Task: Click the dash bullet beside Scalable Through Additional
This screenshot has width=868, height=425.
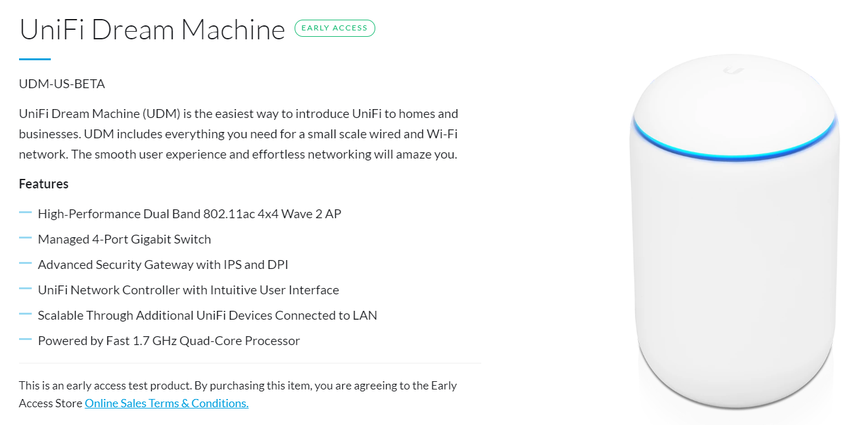Action: pos(25,315)
